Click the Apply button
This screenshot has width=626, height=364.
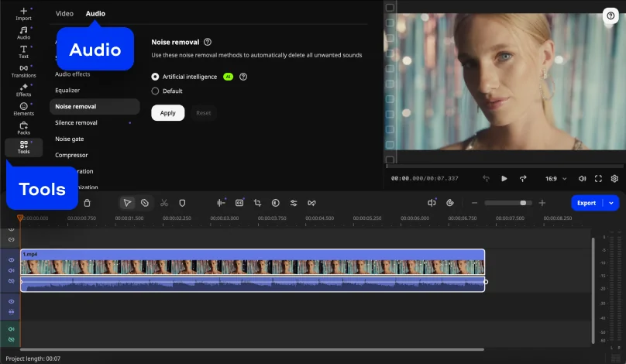pyautogui.click(x=167, y=113)
